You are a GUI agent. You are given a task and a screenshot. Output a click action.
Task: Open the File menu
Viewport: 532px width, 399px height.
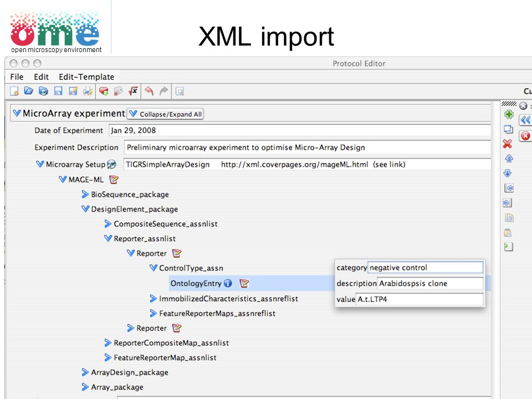[17, 77]
